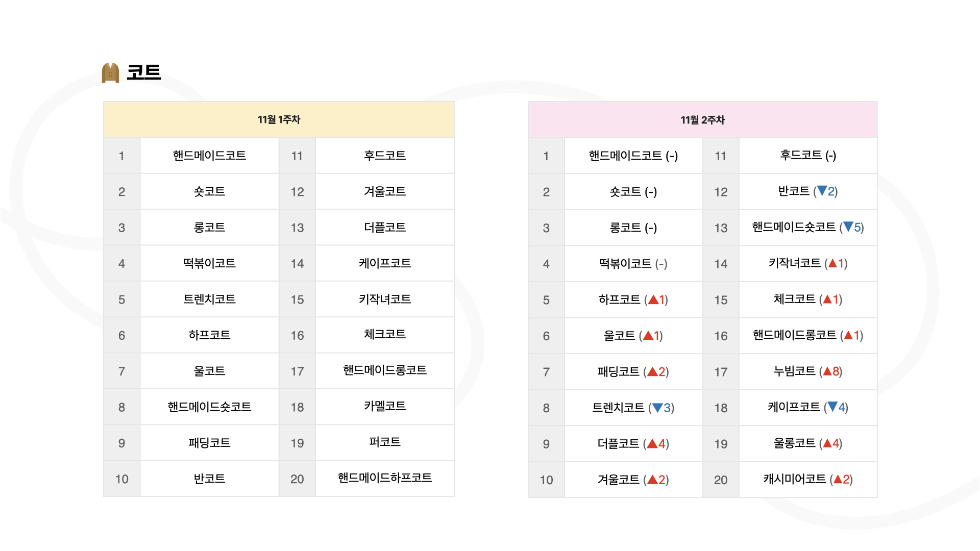Click the red up arrow beside 캐시미어코트
980x551 pixels.
(838, 479)
